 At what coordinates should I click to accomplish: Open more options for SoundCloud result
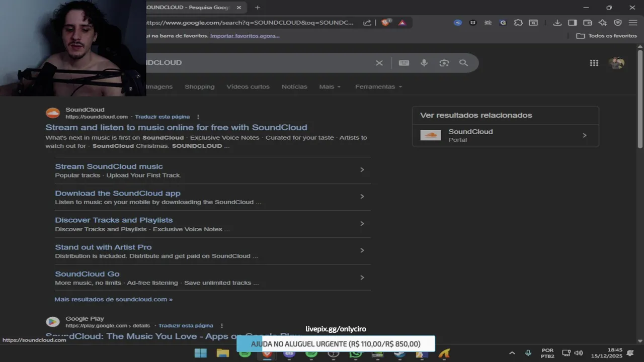pyautogui.click(x=198, y=117)
